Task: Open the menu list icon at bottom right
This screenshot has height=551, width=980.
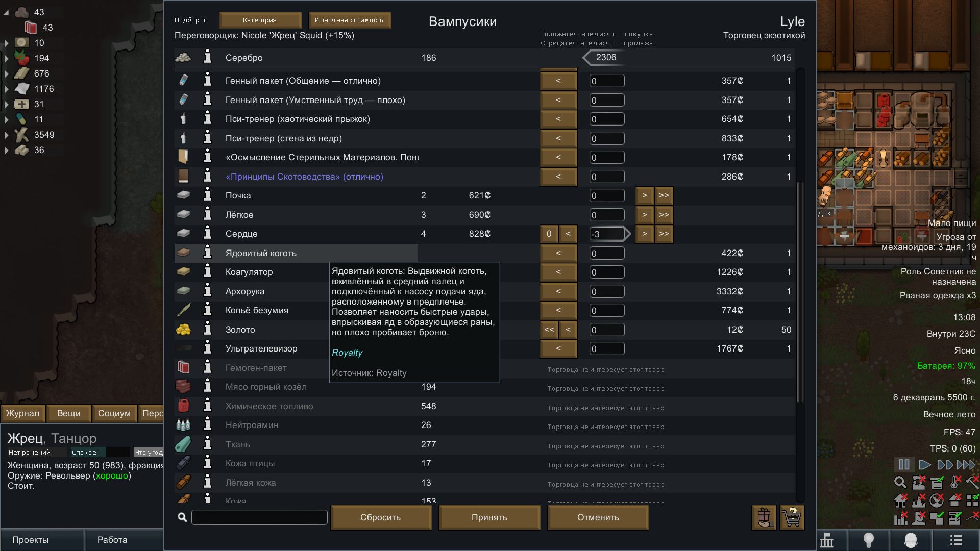Action: 956,540
